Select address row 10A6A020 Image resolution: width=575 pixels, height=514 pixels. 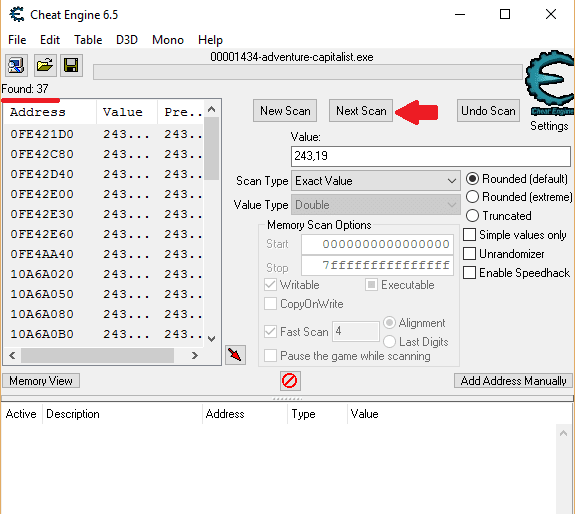point(103,274)
